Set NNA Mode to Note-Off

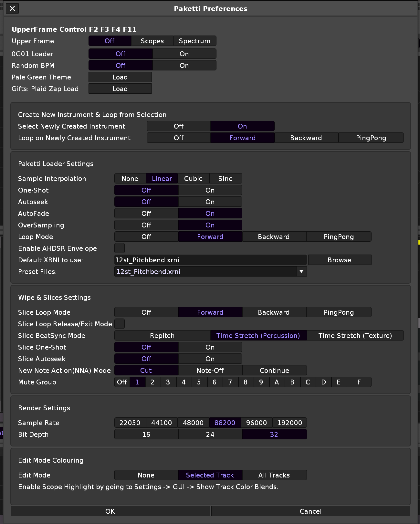210,371
